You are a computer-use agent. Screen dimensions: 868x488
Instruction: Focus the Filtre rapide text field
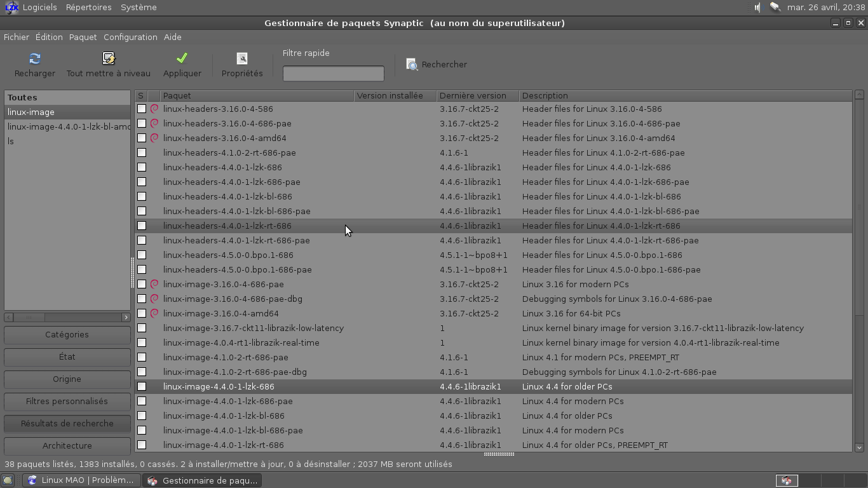(x=334, y=74)
